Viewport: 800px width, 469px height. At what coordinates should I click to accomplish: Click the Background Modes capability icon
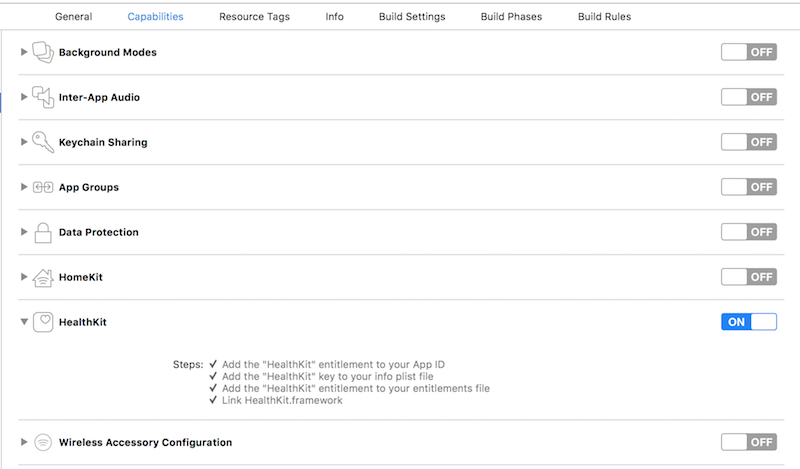tap(43, 52)
